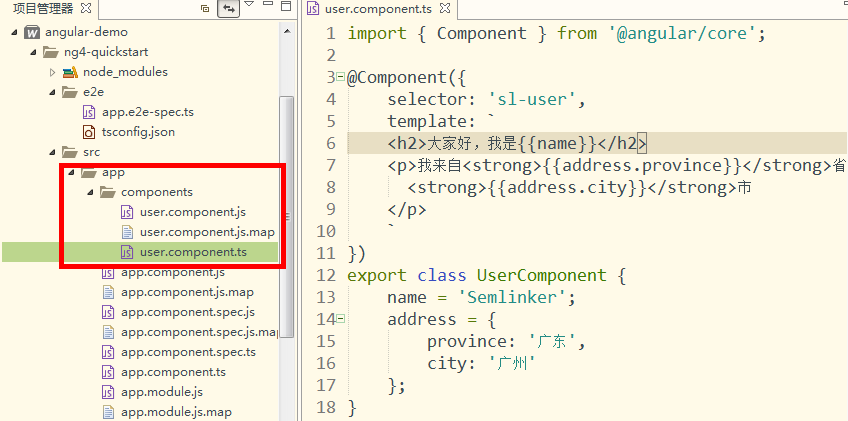Screen dimensions: 848x421
Task: Click the app.e2e-spec.ts file icon
Action: (89, 112)
